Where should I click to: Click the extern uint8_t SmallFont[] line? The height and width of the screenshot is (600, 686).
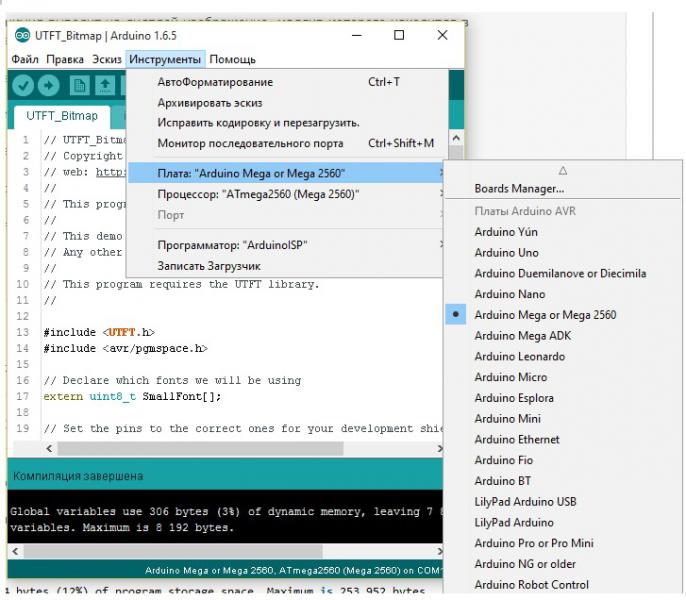coord(132,396)
